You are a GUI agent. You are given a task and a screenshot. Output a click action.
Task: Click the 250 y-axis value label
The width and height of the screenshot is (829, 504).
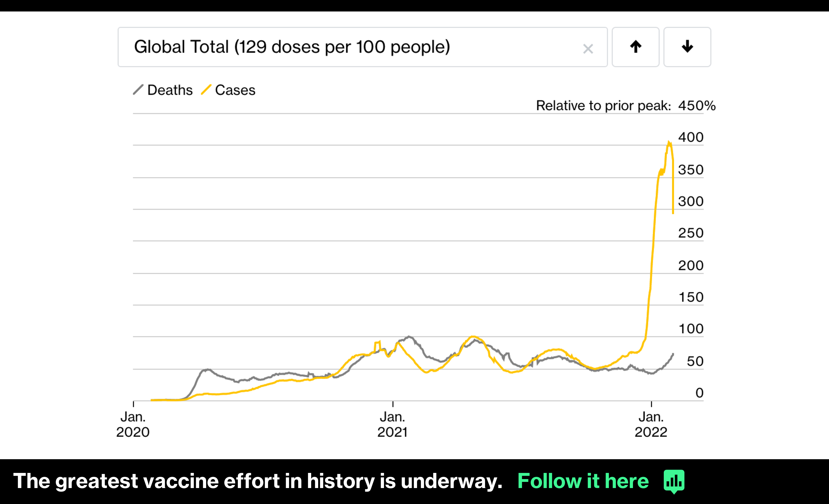[691, 233]
